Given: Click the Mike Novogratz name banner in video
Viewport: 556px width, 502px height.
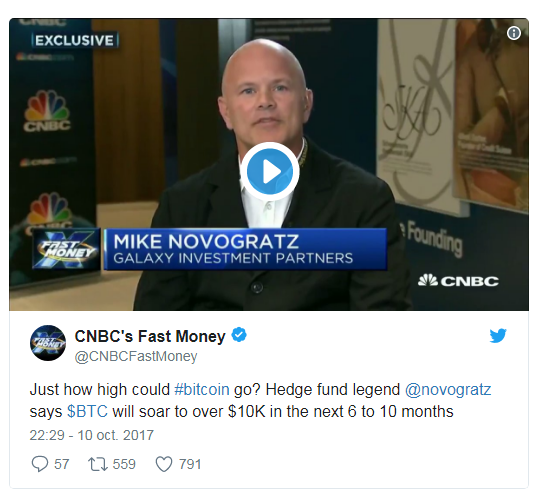Looking at the screenshot, I should pos(245,249).
